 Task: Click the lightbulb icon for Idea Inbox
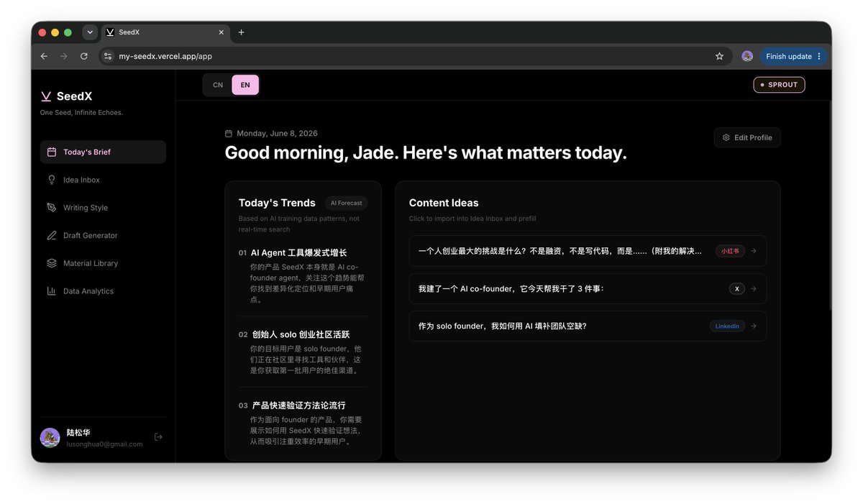tap(52, 180)
